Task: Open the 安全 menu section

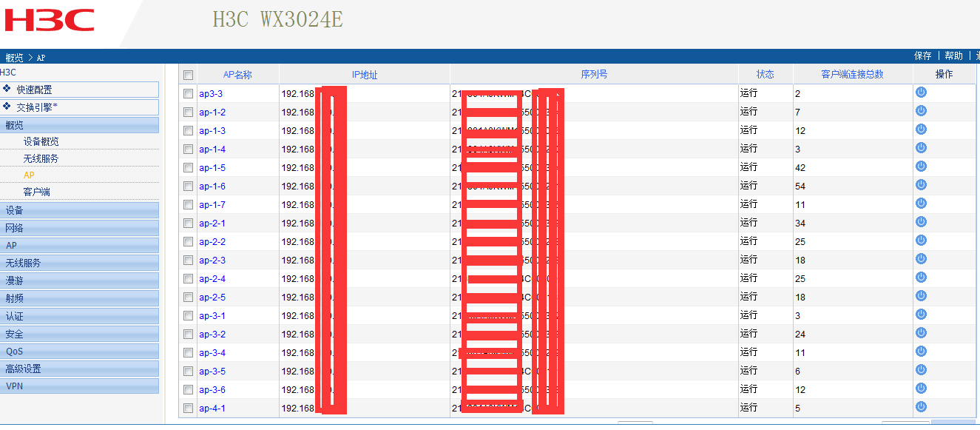Action: point(79,334)
